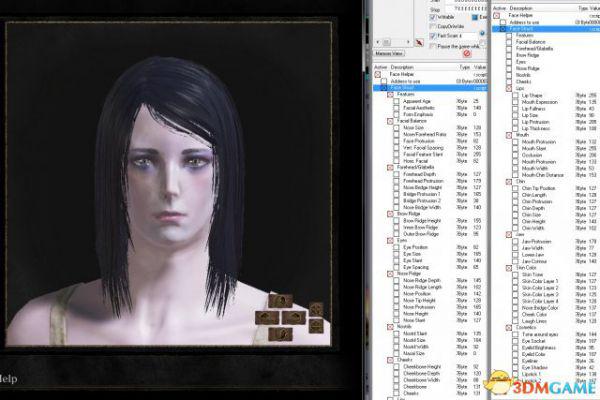Select highlighted Face Sliders row in left table
600x400 pixels.
(x=430, y=88)
